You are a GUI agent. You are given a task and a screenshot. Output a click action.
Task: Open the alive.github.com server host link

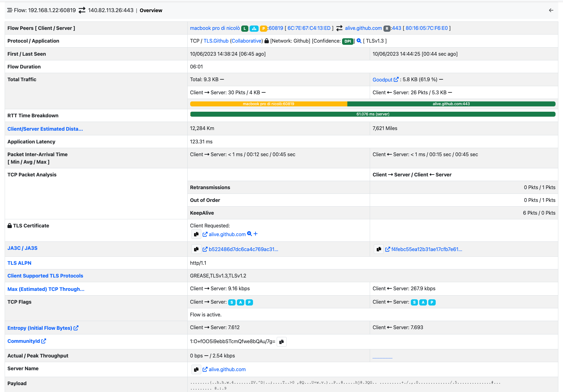(x=364, y=28)
